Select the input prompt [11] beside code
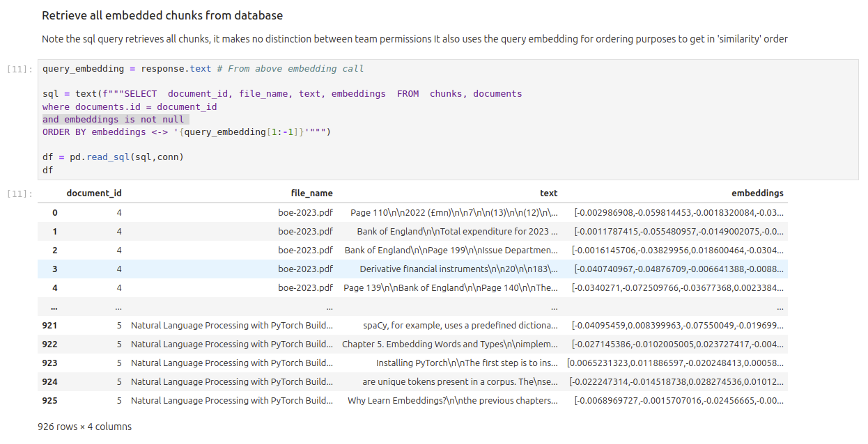The width and height of the screenshot is (868, 444). pyautogui.click(x=19, y=69)
